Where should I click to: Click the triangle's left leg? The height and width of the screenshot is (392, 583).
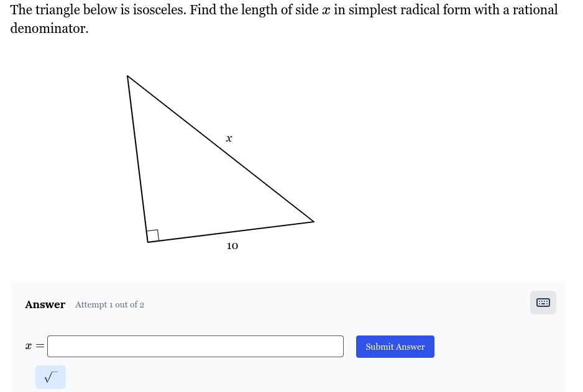click(x=137, y=159)
